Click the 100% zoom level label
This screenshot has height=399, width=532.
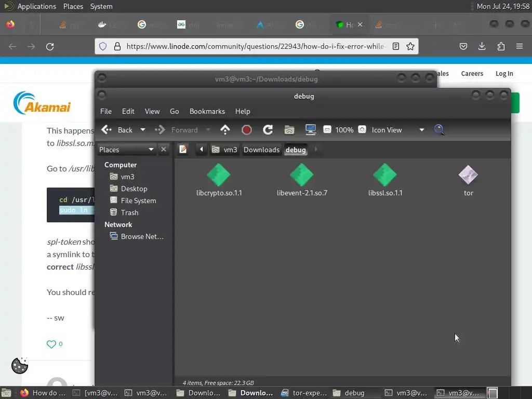coord(344,130)
